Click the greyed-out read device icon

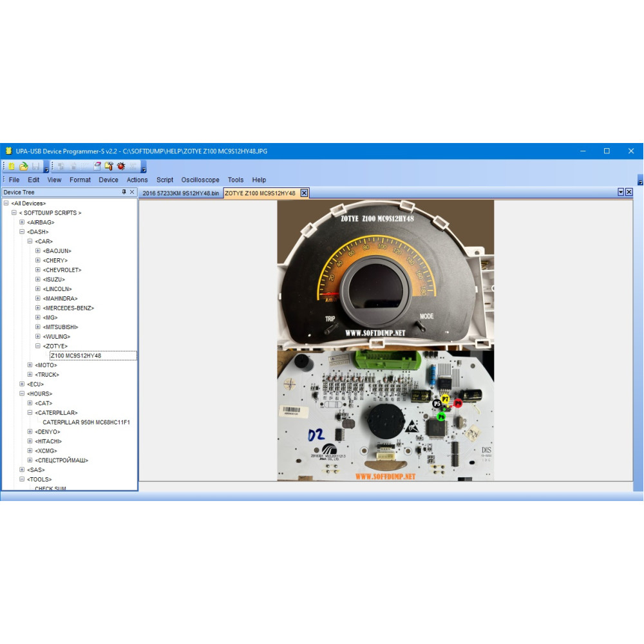click(61, 166)
